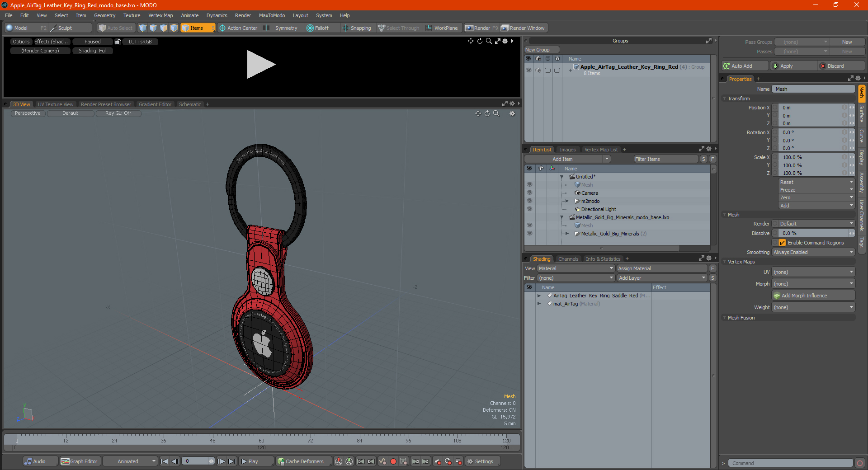Screen dimensions: 868x470
Task: Click the Discard button
Action: tap(841, 66)
